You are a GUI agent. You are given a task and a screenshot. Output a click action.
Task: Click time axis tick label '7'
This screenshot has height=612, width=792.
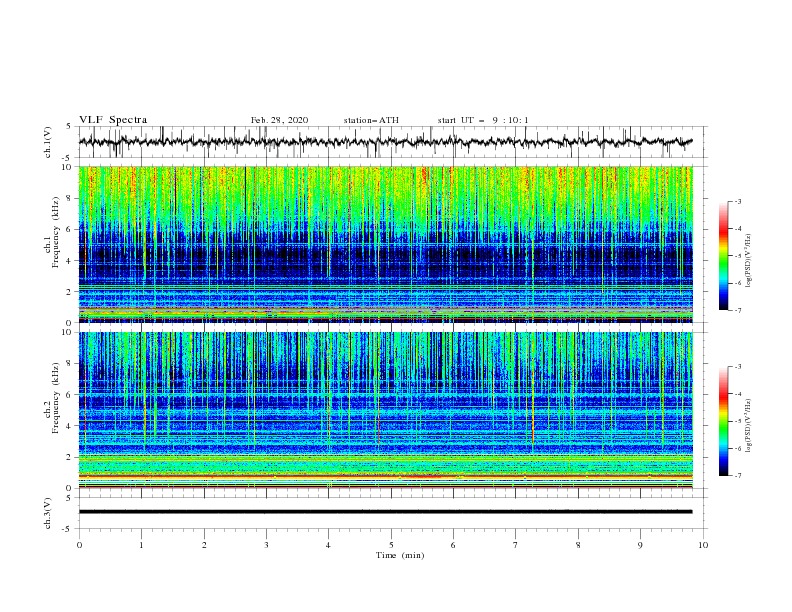516,545
